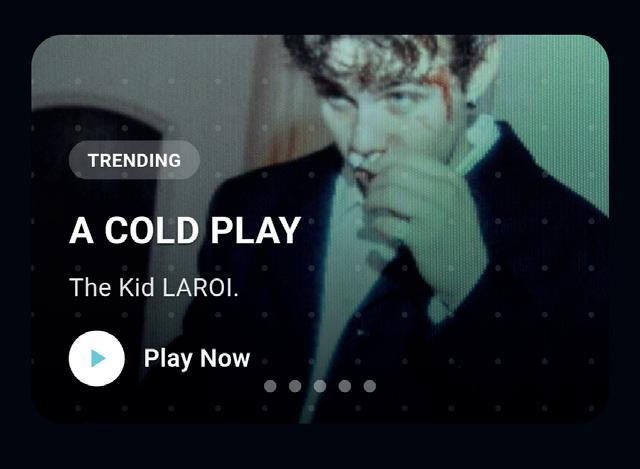Select the third carousel pagination dot

(x=320, y=386)
